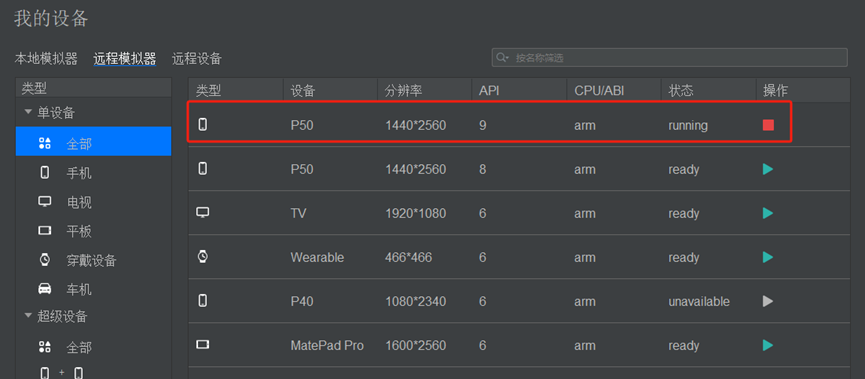The width and height of the screenshot is (865, 379).
Task: Click the 1080*2340 resolution cell
Action: (x=415, y=302)
